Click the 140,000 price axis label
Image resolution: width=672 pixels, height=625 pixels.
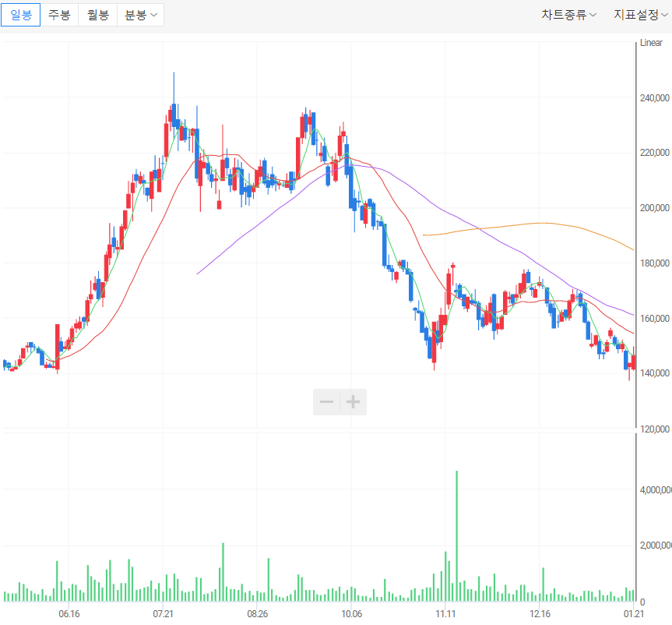coord(654,373)
